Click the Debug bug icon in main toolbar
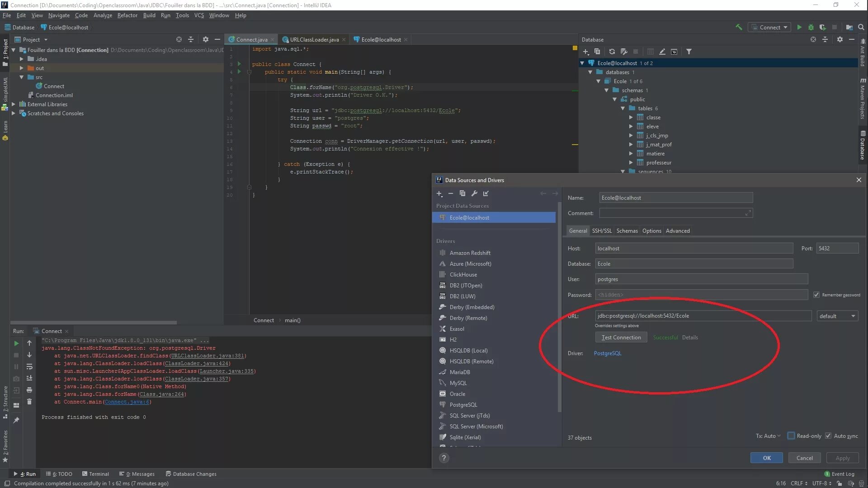868x488 pixels. click(811, 28)
